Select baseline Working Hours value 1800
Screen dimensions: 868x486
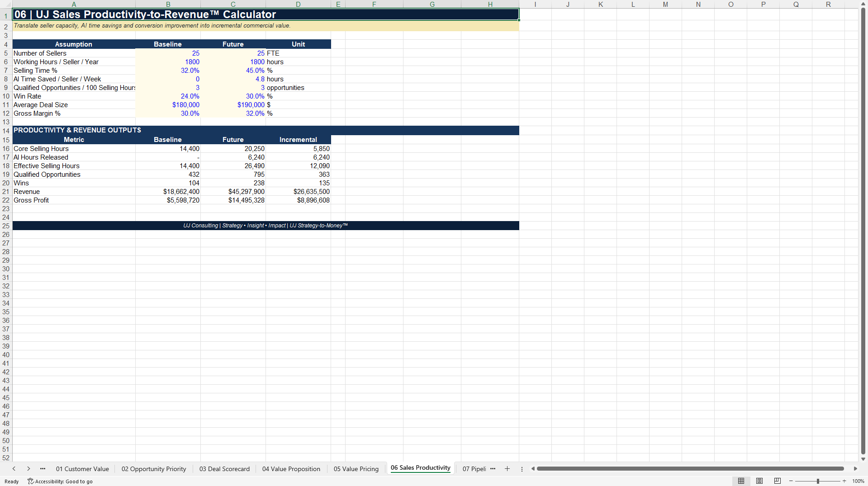pos(168,62)
